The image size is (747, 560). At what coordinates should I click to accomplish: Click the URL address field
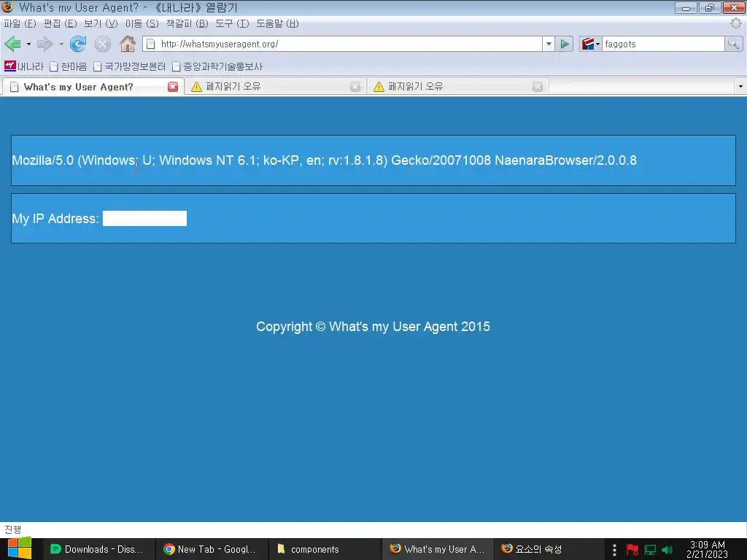pyautogui.click(x=342, y=44)
